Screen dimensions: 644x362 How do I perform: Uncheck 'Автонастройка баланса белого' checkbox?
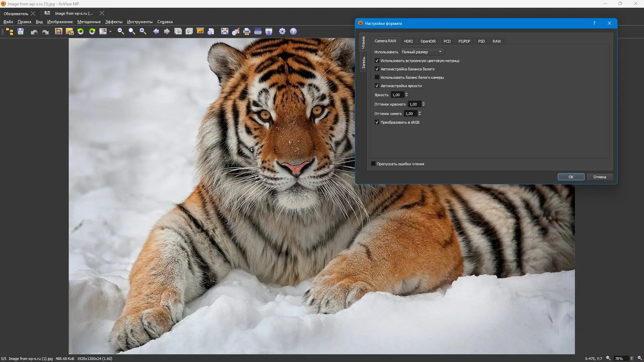(x=377, y=69)
